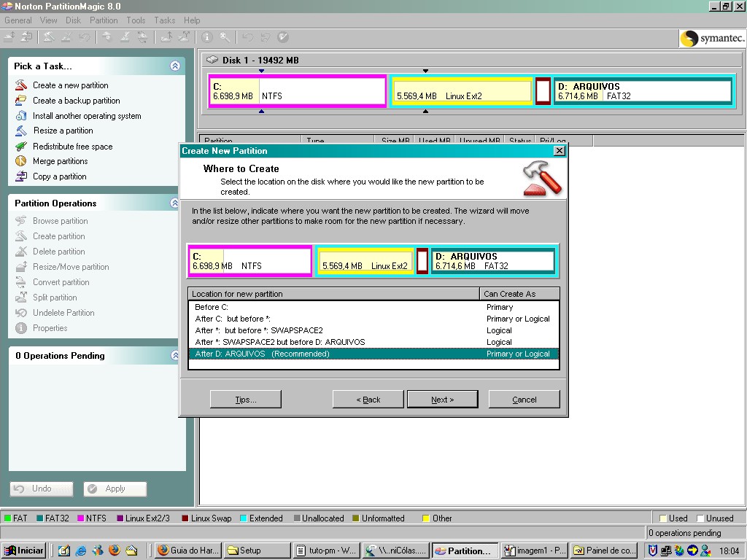Image resolution: width=747 pixels, height=560 pixels.
Task: Collapse the Pick a Task panel
Action: click(175, 66)
